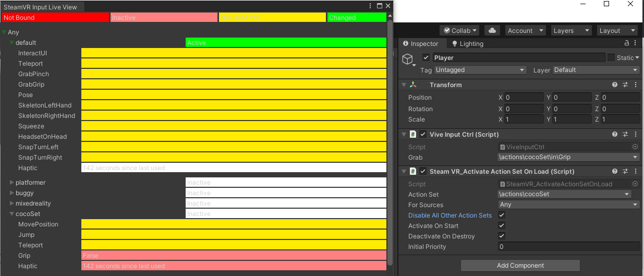Image resolution: width=644 pixels, height=276 pixels.
Task: Toggle the Static checkbox
Action: [611, 57]
